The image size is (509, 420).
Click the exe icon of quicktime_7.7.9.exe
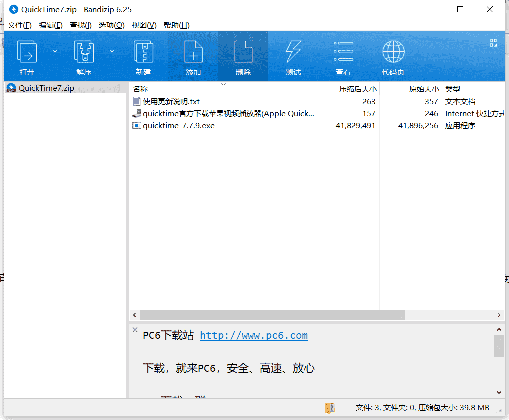[137, 125]
